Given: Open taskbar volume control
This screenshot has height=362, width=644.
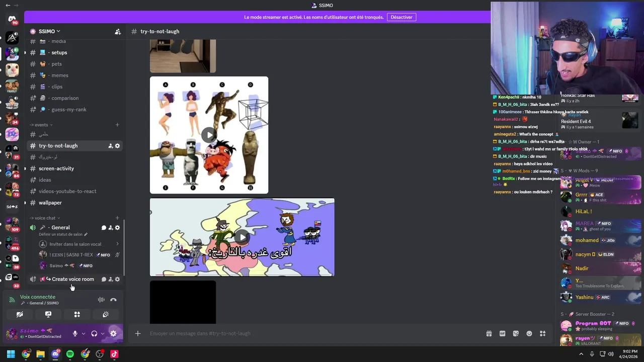Looking at the screenshot, I should pyautogui.click(x=611, y=354).
